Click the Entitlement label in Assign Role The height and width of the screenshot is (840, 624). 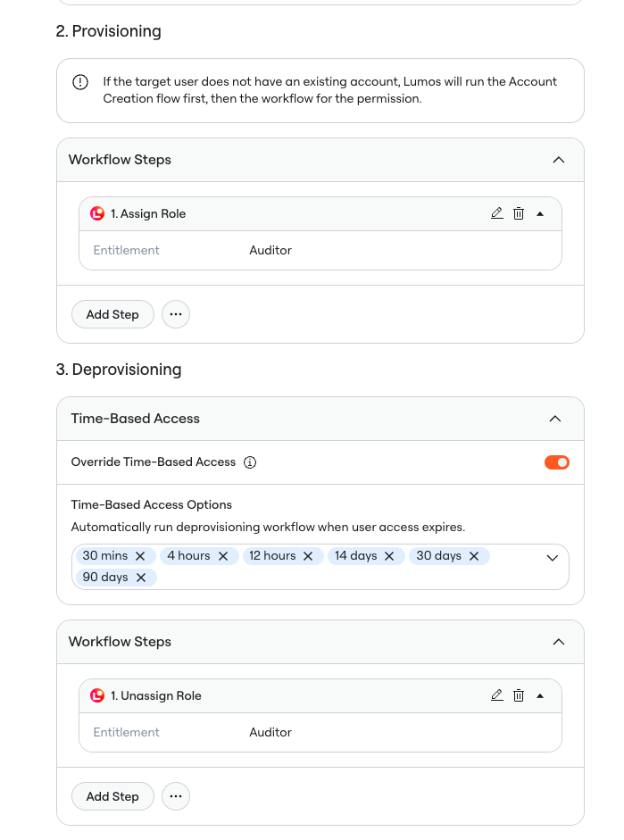(x=127, y=250)
